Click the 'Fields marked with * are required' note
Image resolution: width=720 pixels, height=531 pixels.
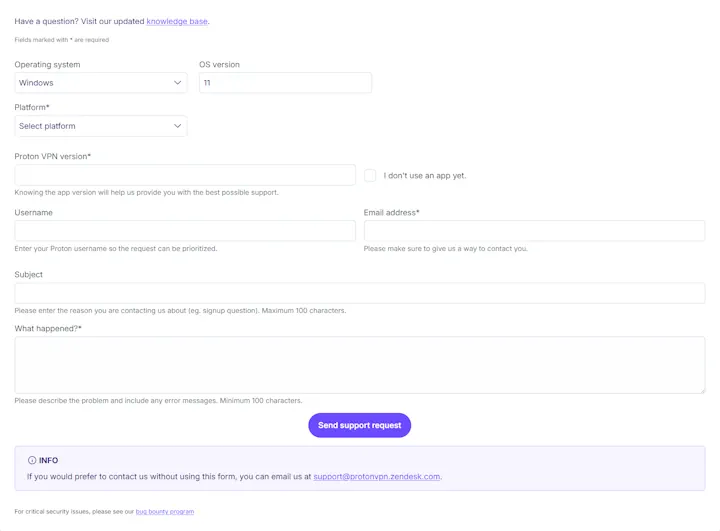tap(62, 40)
